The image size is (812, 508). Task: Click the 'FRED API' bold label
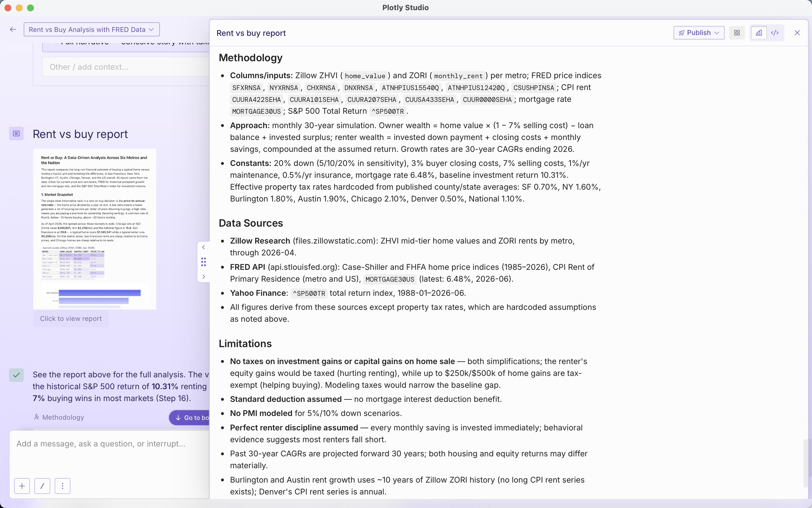coord(248,267)
